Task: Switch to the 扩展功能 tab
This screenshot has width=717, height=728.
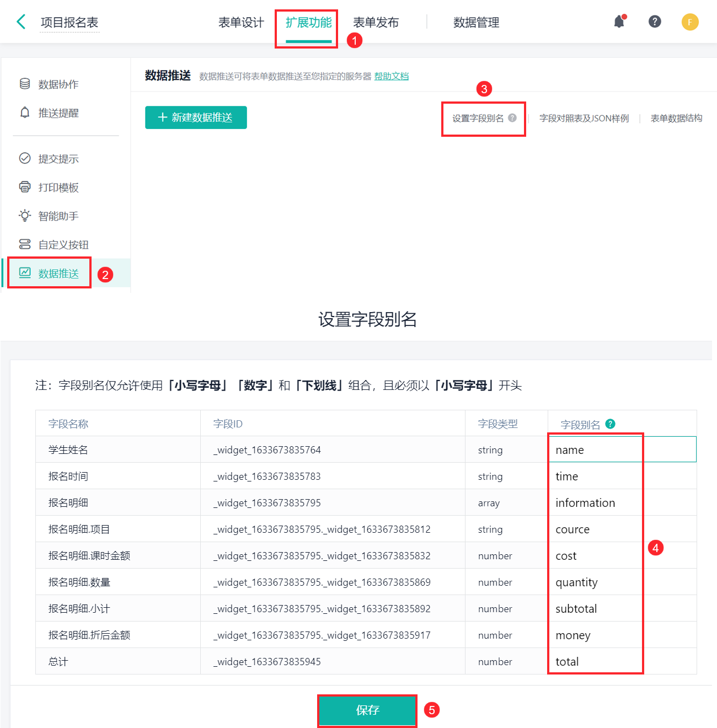Action: coord(308,23)
